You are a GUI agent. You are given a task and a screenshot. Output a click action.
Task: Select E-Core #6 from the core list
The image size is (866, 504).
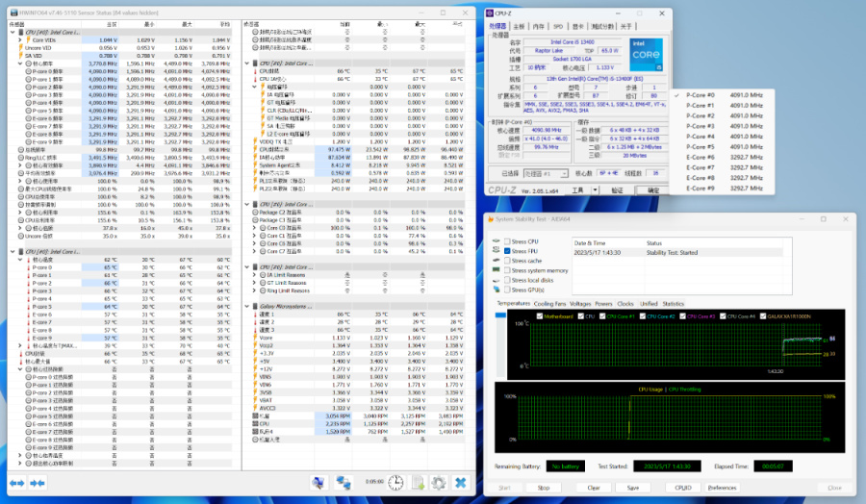(x=700, y=157)
